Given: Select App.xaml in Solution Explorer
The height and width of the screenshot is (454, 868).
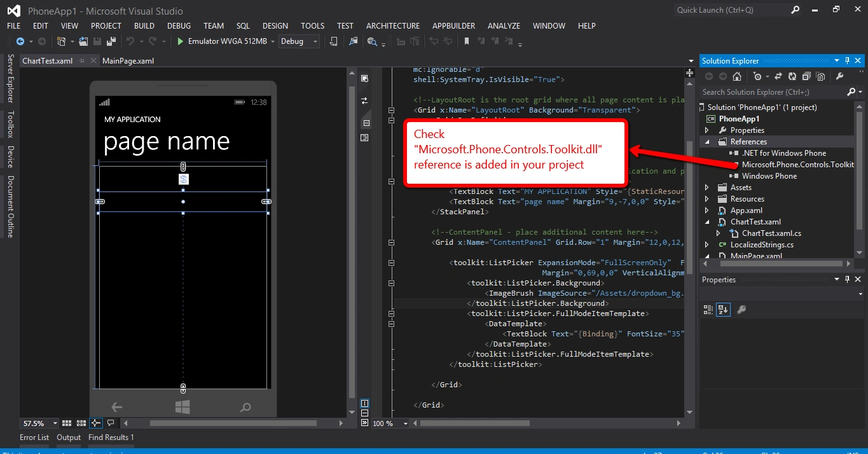Looking at the screenshot, I should [x=746, y=210].
